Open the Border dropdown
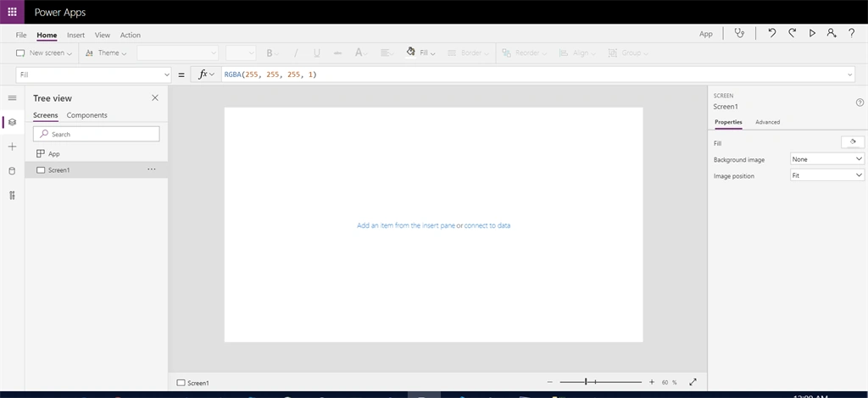The image size is (868, 398). (468, 53)
